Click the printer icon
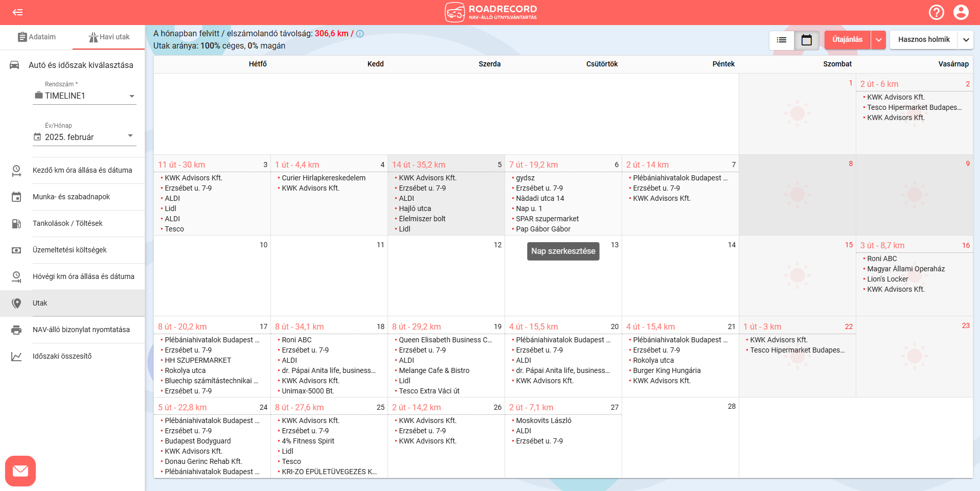Image resolution: width=980 pixels, height=491 pixels. click(x=16, y=330)
